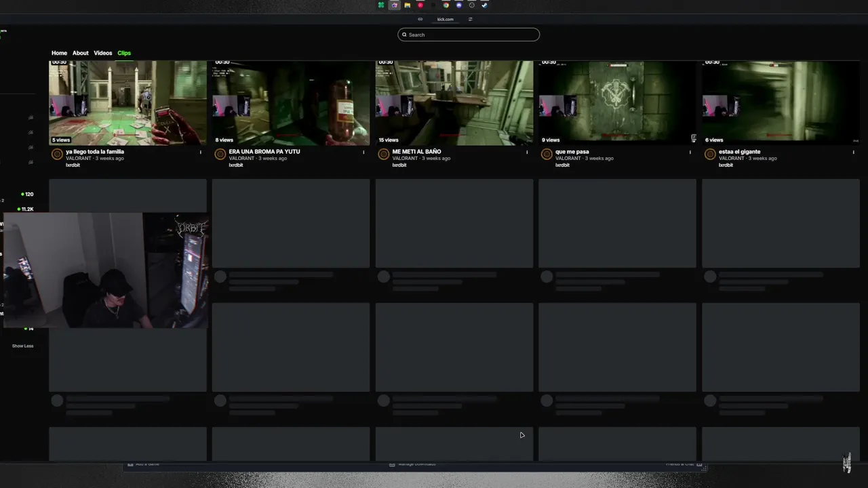Image resolution: width=868 pixels, height=488 pixels.
Task: Open options menu for 'ERA UNA BROMA PA YUTU'
Action: (364, 152)
